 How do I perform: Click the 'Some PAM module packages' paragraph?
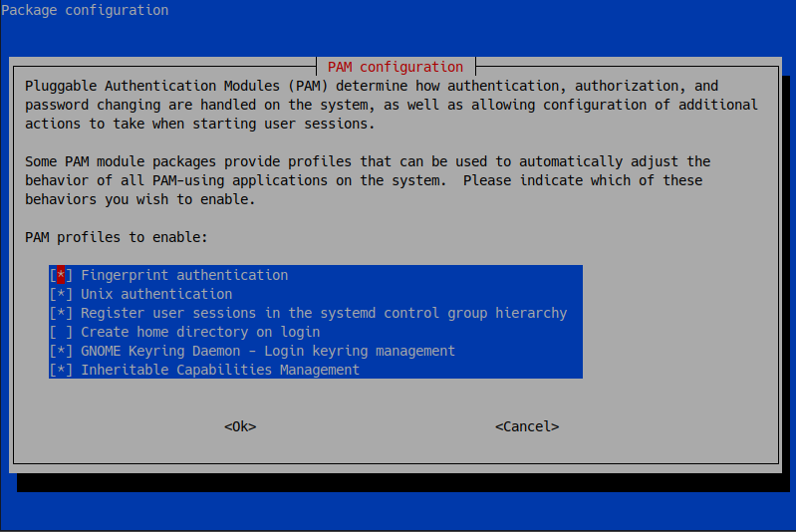point(367,180)
